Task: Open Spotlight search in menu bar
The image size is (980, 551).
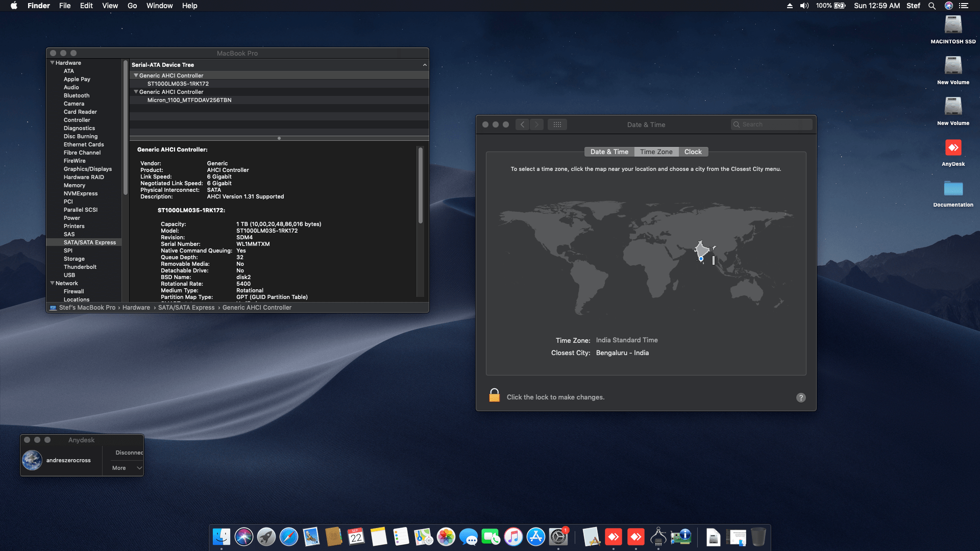Action: click(x=932, y=6)
